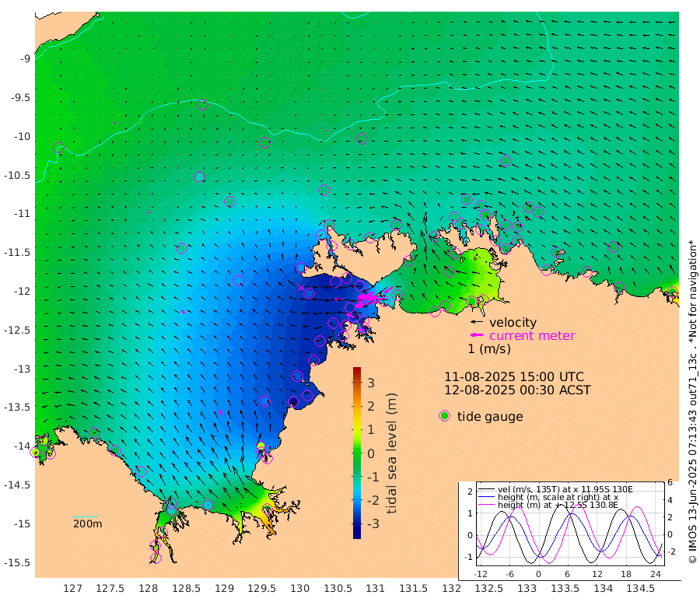This screenshot has width=700, height=602.
Task: Click the latitude axis label '-10'
Action: (23, 136)
